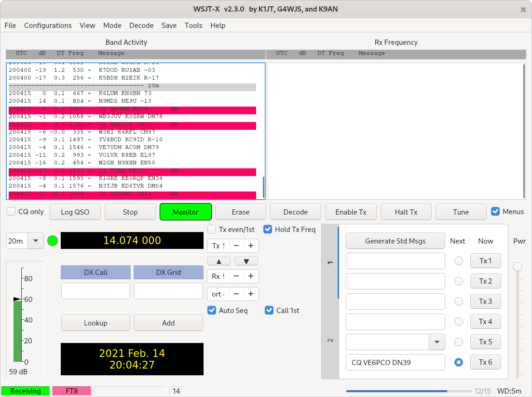Viewport: 532px width, 397px height.
Task: Click the Lookup button
Action: [95, 323]
